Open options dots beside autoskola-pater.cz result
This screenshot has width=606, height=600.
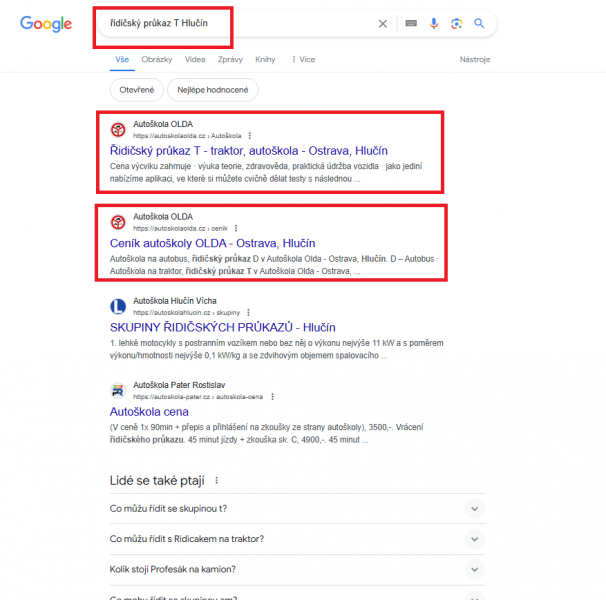click(272, 397)
